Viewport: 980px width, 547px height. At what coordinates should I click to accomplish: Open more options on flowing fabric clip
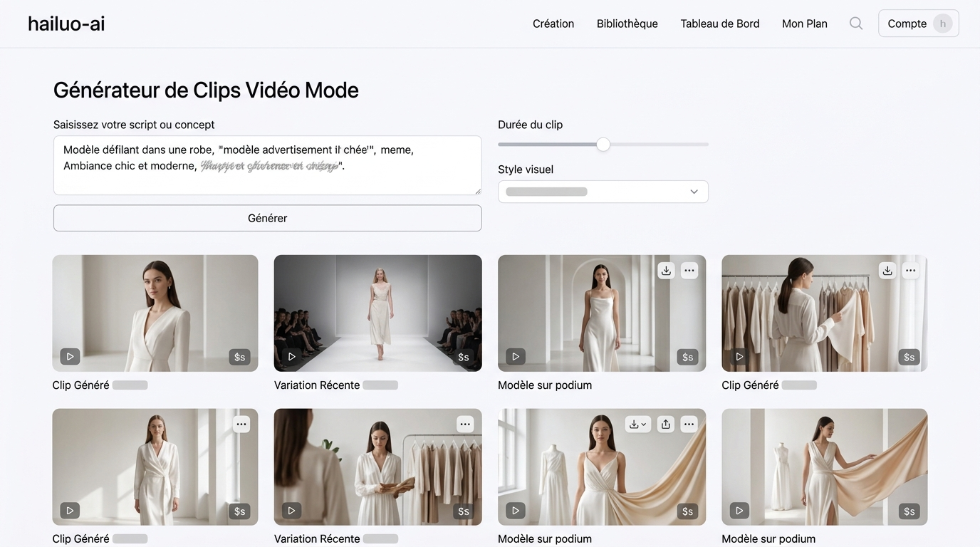[x=689, y=424]
